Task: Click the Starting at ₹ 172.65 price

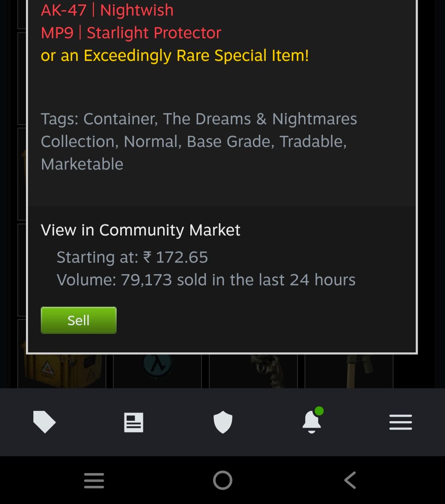Action: [x=132, y=257]
